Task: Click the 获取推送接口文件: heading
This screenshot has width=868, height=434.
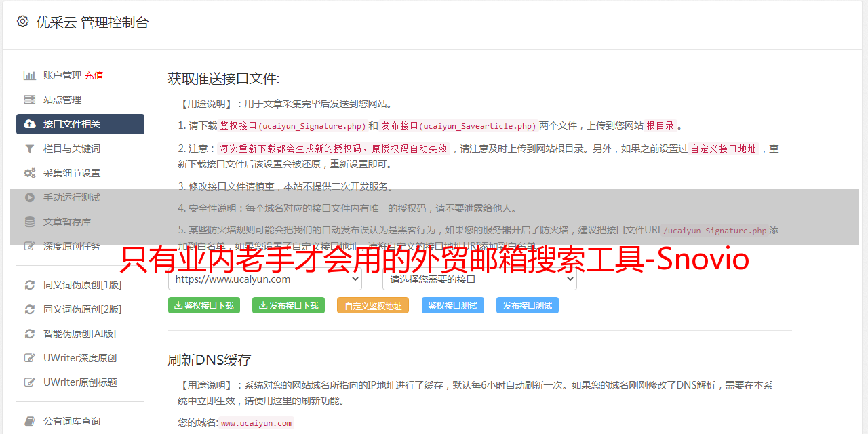Action: [224, 79]
